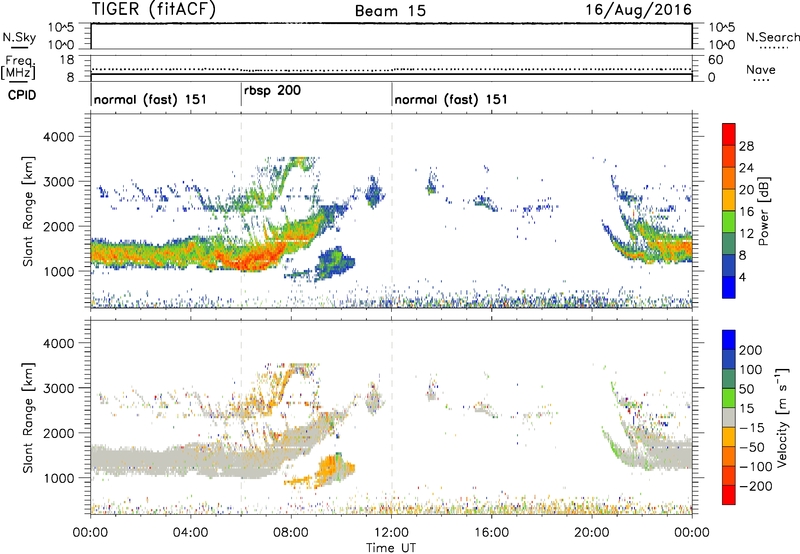Click the second "normal (fast) 151" label, starting at 12:00
The image size is (800, 554).
(451, 99)
